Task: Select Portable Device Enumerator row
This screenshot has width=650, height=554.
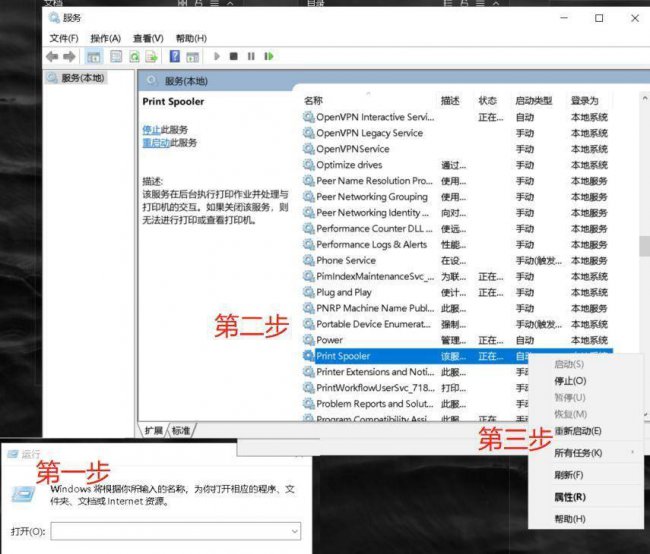Action: 456,324
